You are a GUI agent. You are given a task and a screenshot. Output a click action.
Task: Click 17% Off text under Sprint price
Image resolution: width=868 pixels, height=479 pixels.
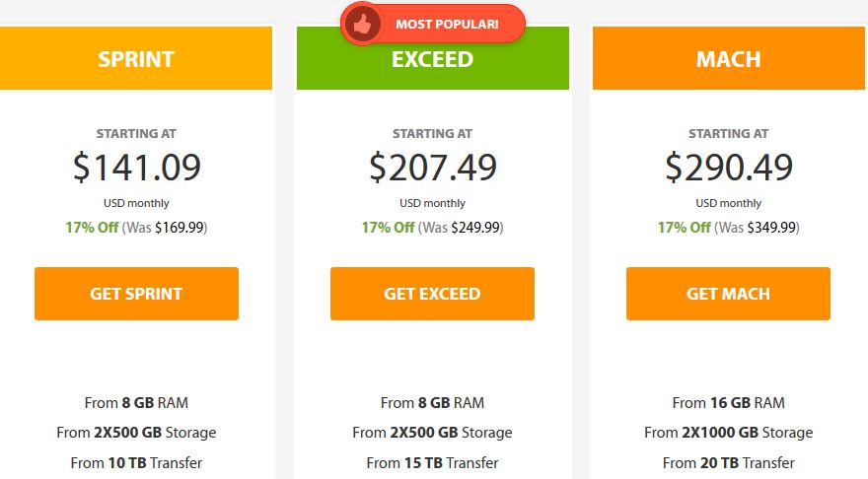tap(92, 228)
